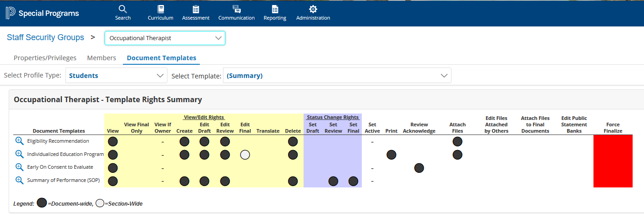The height and width of the screenshot is (223, 644).
Task: Open the Curriculum book icon
Action: [x=160, y=10]
